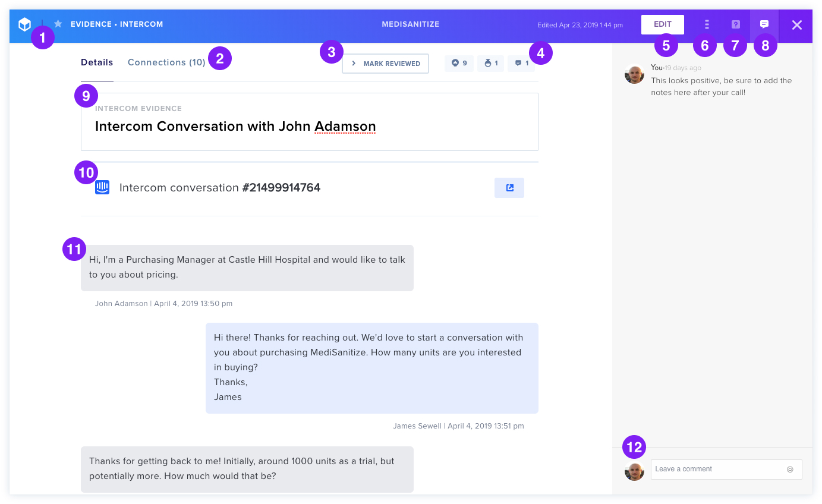Click the '19 days ago' comment timestamp

click(x=684, y=68)
